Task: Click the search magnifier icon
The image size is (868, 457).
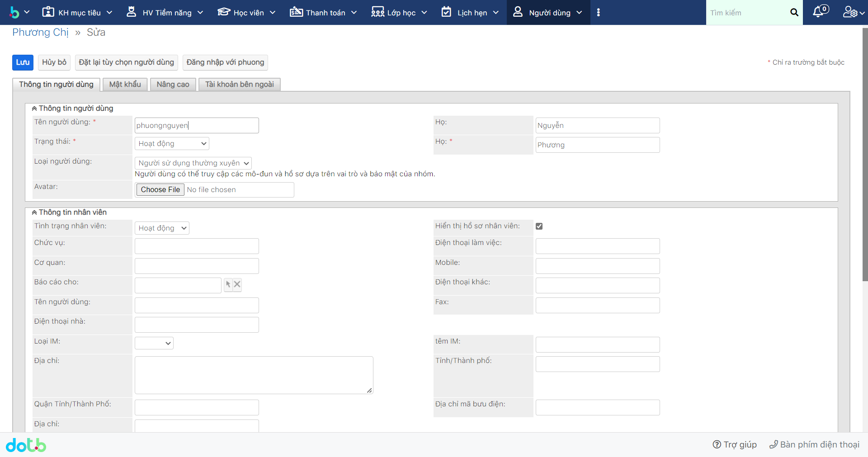Action: tap(794, 13)
